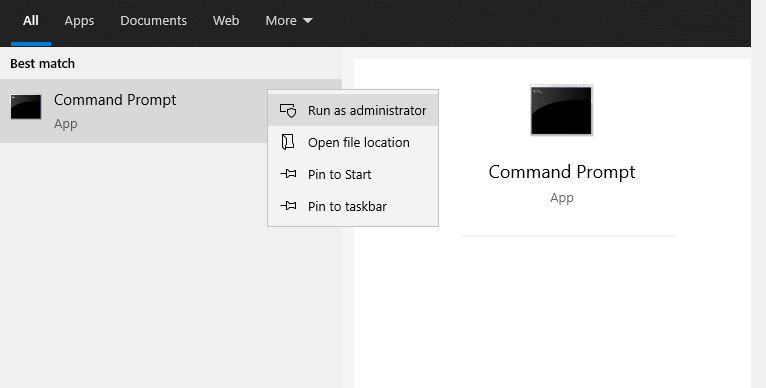Switch to the Apps tab
Image resolution: width=766 pixels, height=388 pixels.
click(79, 21)
